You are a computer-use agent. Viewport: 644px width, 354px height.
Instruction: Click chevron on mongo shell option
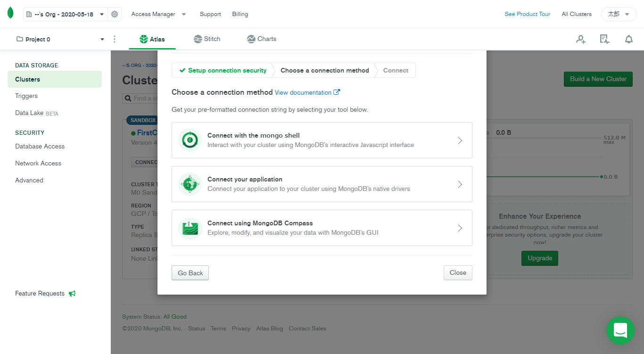[460, 140]
